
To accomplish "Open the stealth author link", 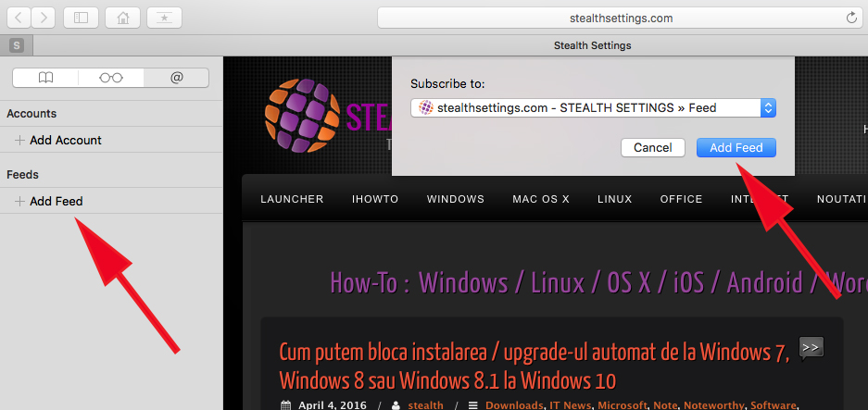I will (426, 405).
